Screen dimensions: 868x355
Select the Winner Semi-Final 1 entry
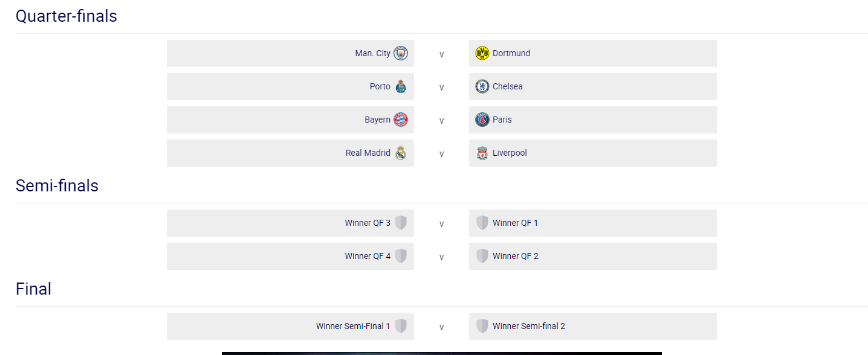(x=353, y=326)
